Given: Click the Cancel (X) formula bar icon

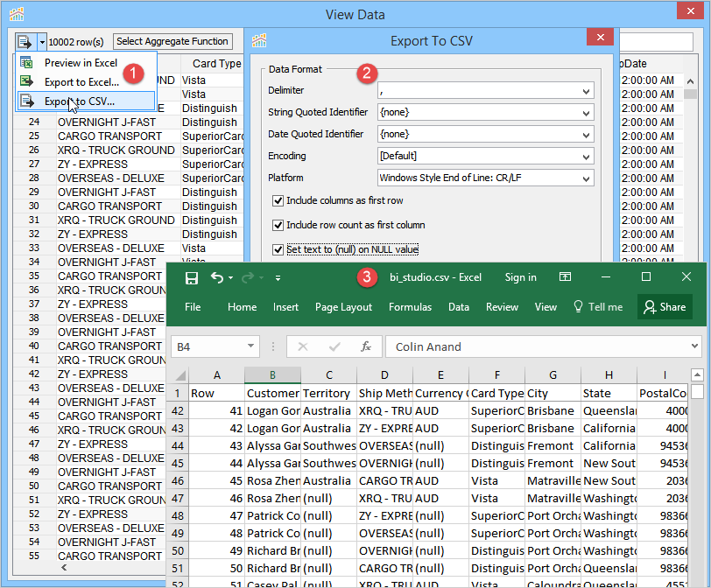Looking at the screenshot, I should pos(303,347).
